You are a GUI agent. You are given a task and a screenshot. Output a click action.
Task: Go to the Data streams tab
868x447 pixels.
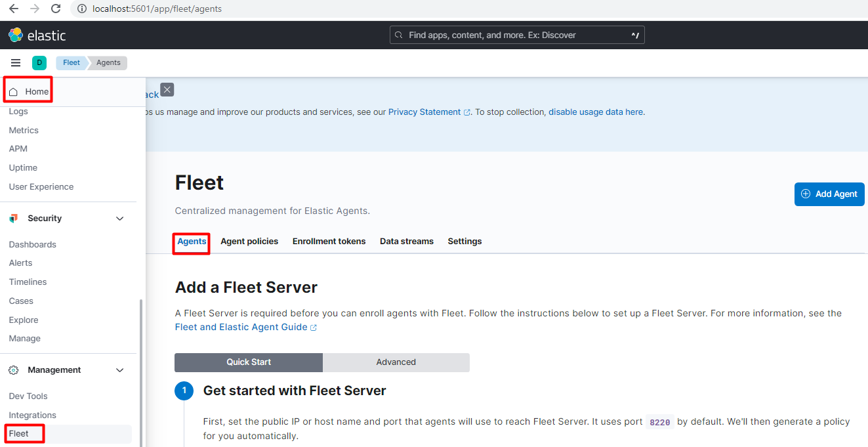407,242
